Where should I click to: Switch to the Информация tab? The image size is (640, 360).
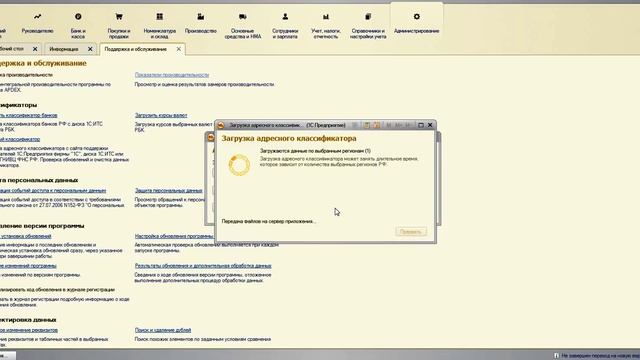64,49
